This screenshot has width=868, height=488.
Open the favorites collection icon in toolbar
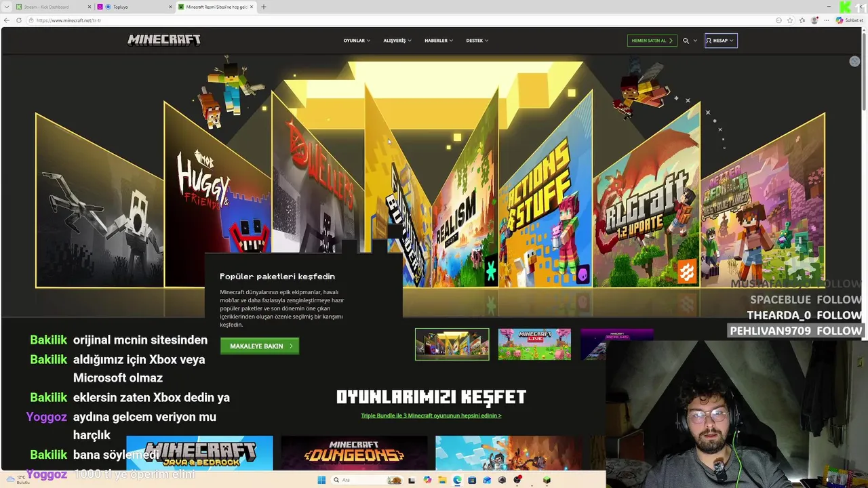coord(802,20)
